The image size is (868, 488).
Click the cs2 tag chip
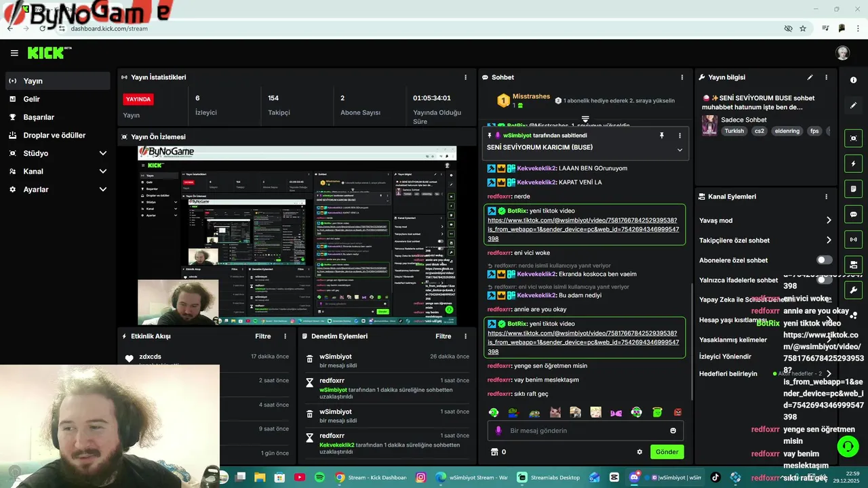point(759,131)
